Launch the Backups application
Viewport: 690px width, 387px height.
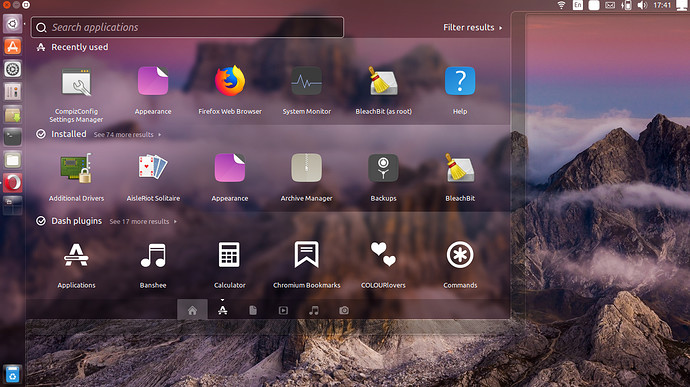(383, 178)
